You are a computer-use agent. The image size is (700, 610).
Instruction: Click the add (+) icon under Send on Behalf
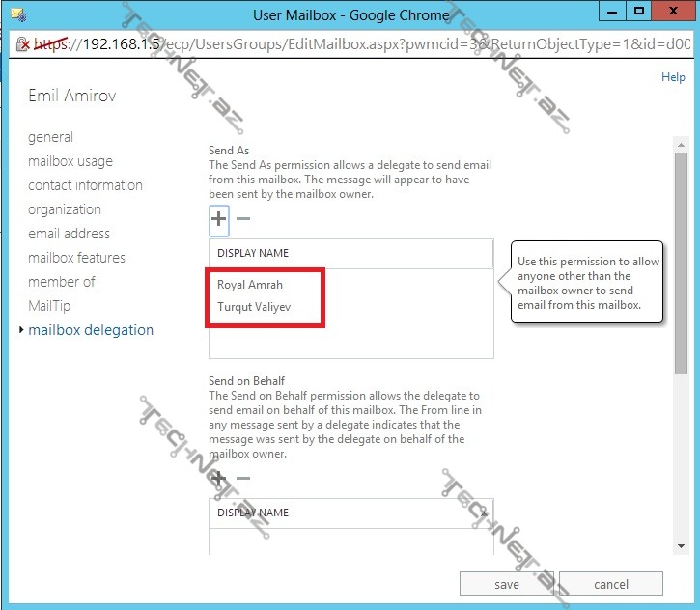(219, 478)
